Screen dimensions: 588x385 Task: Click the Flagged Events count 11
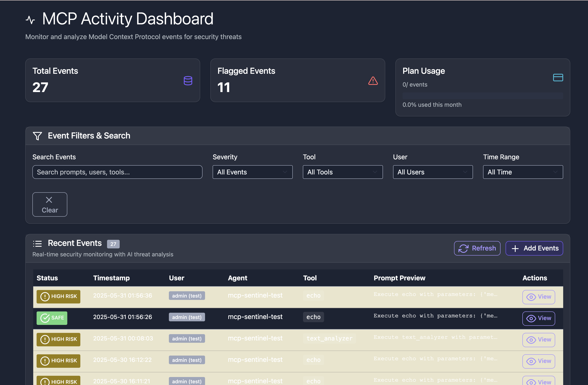point(224,87)
